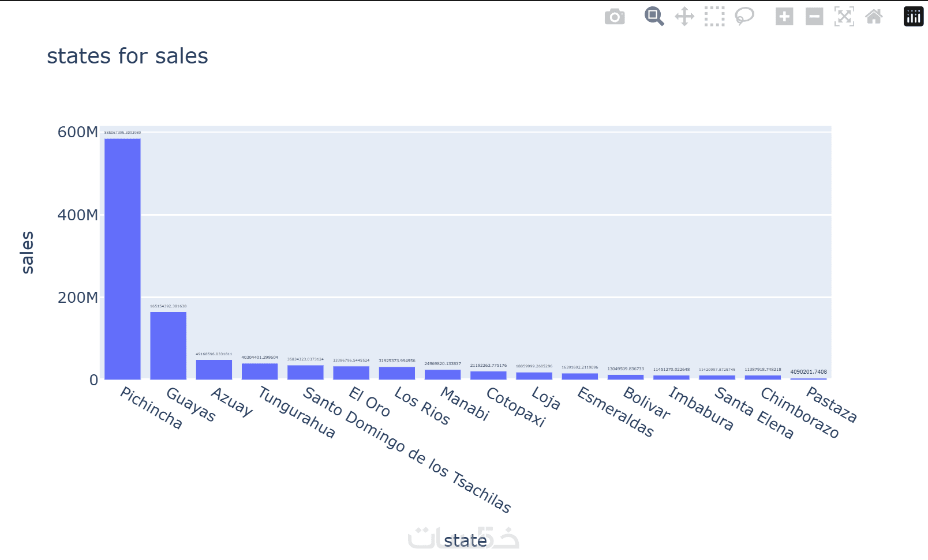The width and height of the screenshot is (928, 560).
Task: Activate the Pan tool
Action: tap(684, 17)
